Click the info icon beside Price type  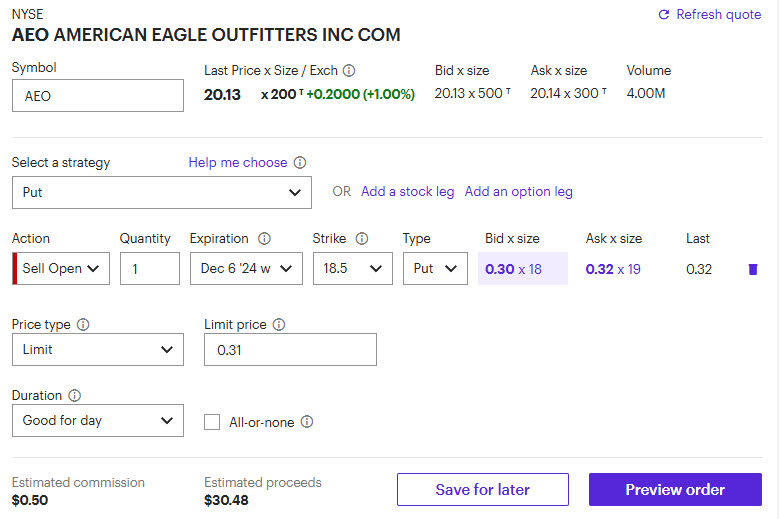click(83, 325)
